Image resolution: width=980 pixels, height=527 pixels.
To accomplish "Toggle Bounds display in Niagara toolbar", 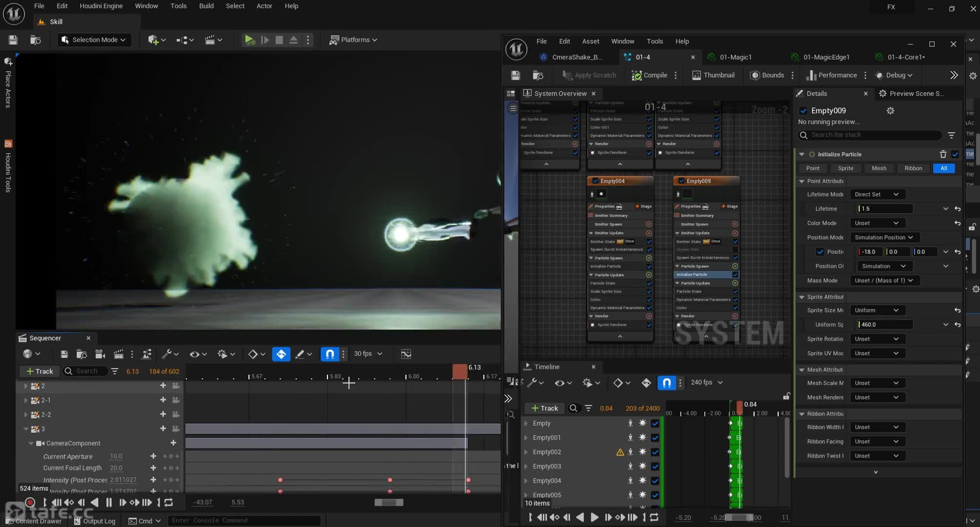I will (x=767, y=75).
